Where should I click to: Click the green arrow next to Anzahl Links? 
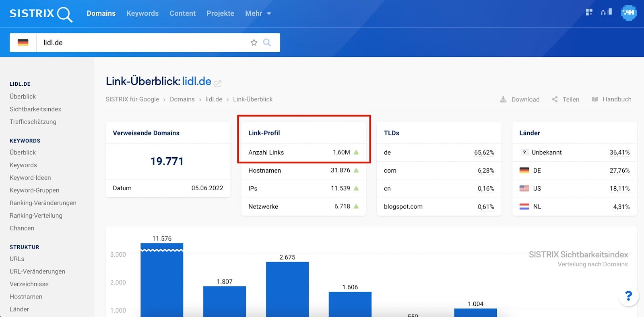tap(356, 152)
